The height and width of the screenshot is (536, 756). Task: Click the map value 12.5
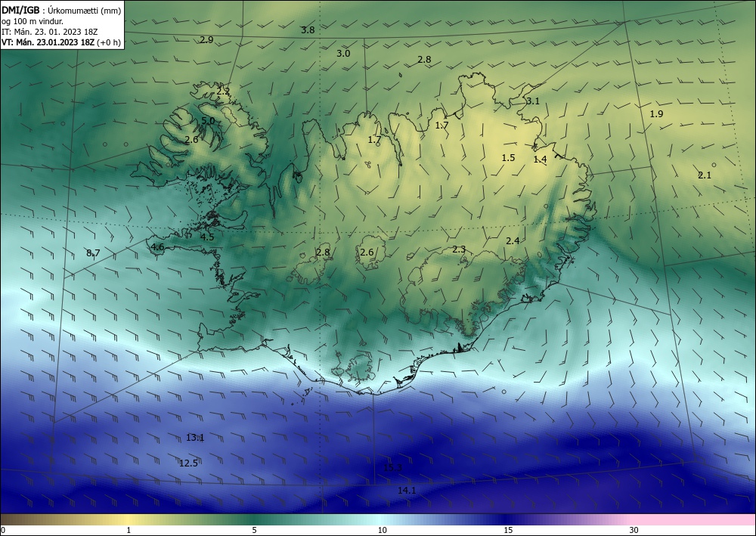(x=188, y=463)
